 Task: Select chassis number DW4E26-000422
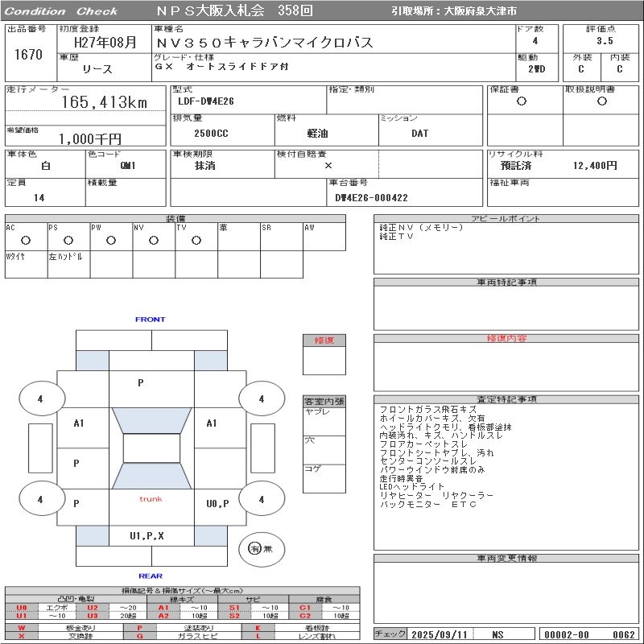click(x=371, y=197)
